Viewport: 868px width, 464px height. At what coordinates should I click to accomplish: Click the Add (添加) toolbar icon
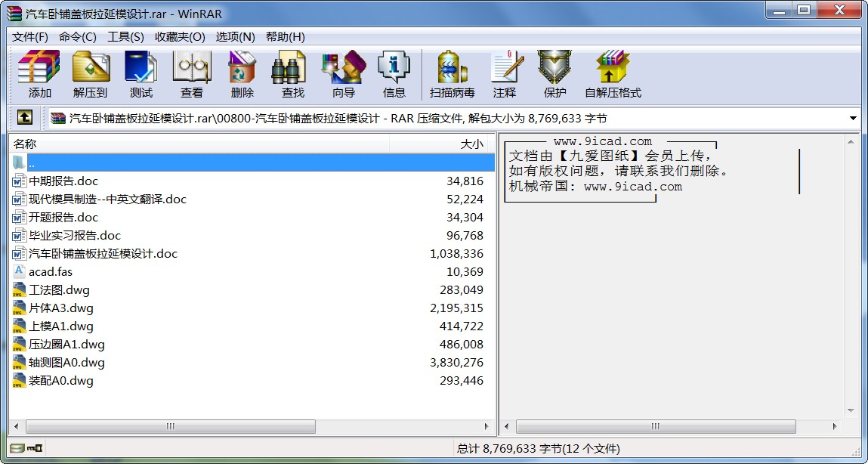39,74
